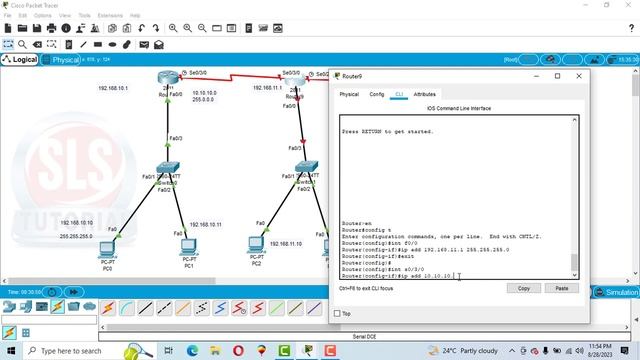The height and width of the screenshot is (360, 640).
Task: Open the Edit menu
Action: pyautogui.click(x=22, y=16)
